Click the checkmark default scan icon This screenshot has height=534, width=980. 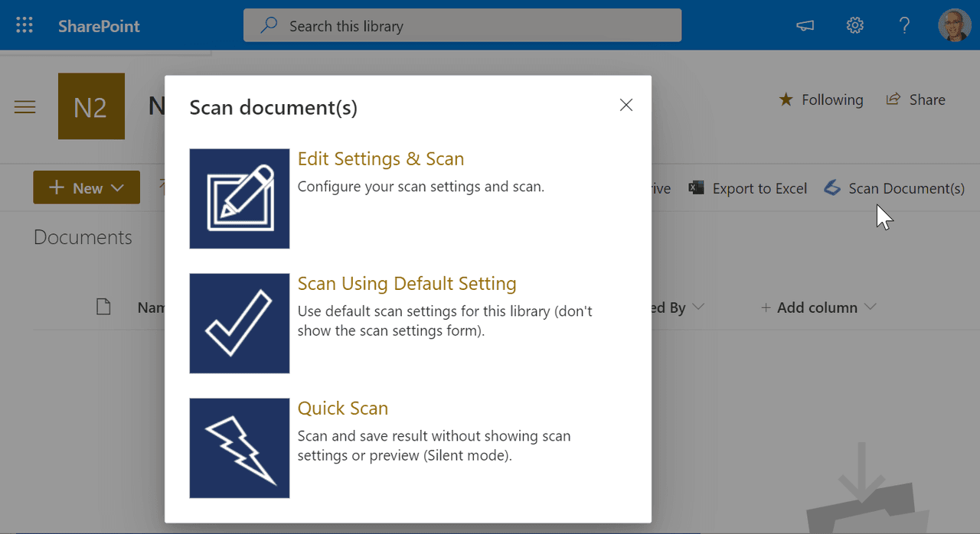coord(240,324)
